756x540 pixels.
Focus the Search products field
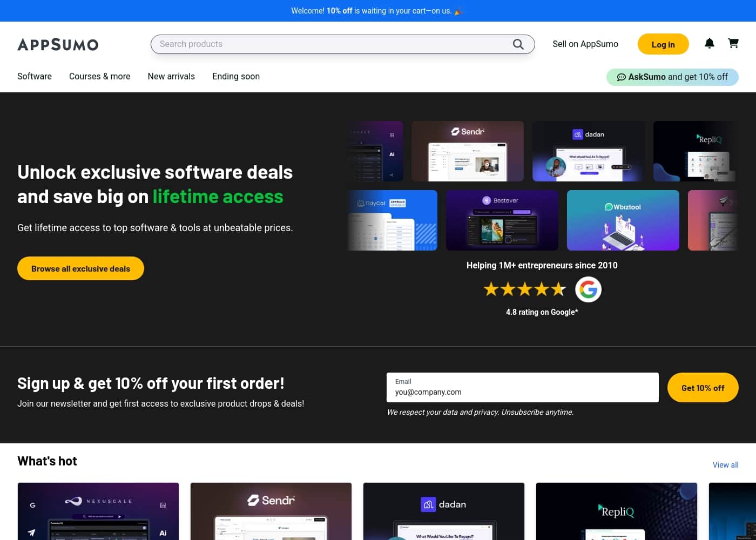pyautogui.click(x=342, y=44)
